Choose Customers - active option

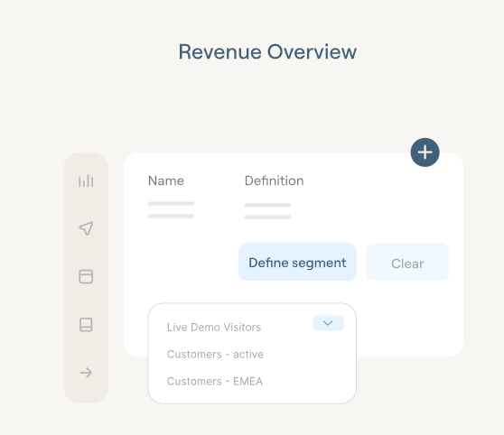[x=215, y=354]
